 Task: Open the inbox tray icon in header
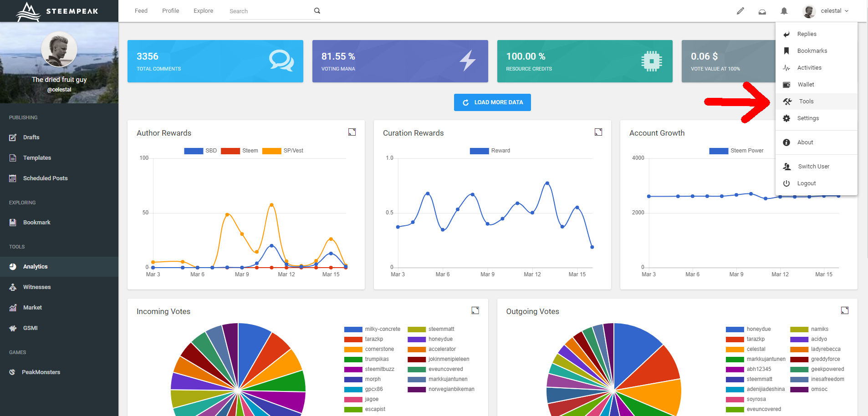762,11
